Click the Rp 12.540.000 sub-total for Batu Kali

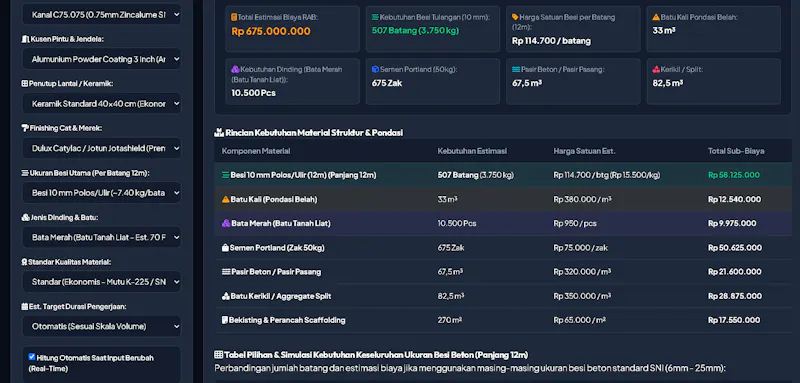[735, 199]
